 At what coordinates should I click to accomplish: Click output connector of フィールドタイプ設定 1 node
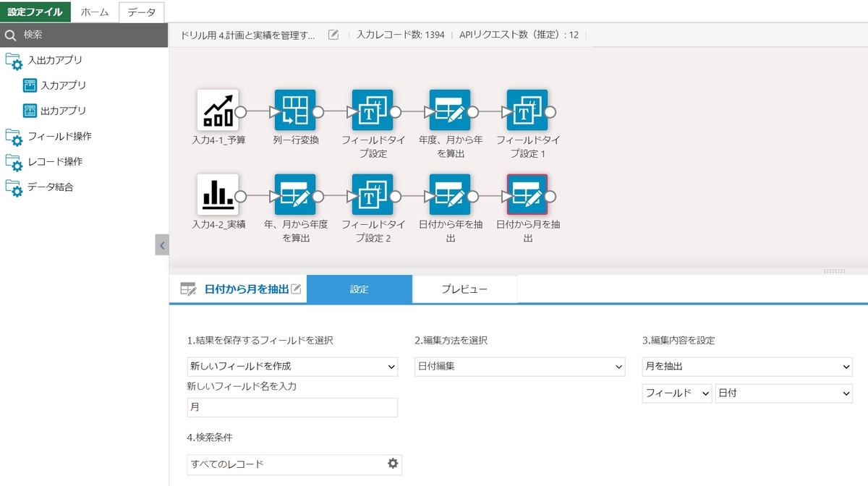550,112
